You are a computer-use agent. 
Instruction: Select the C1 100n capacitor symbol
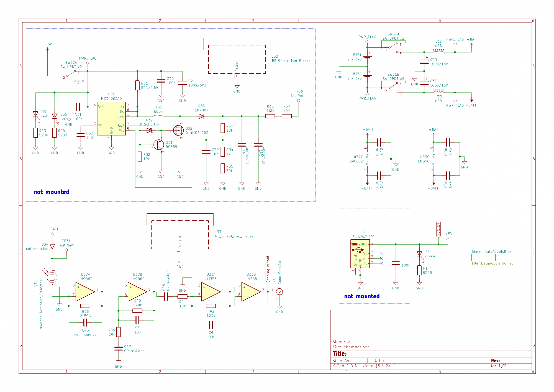tap(396, 263)
